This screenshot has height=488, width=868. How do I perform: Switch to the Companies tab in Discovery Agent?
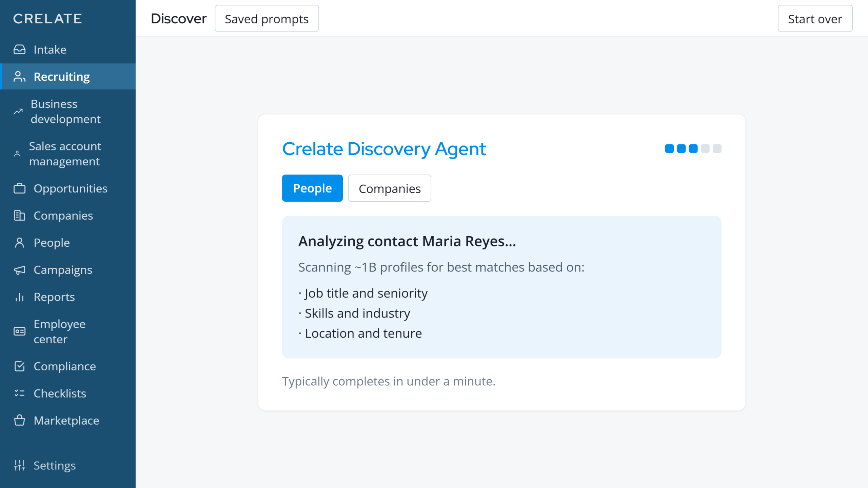point(390,188)
